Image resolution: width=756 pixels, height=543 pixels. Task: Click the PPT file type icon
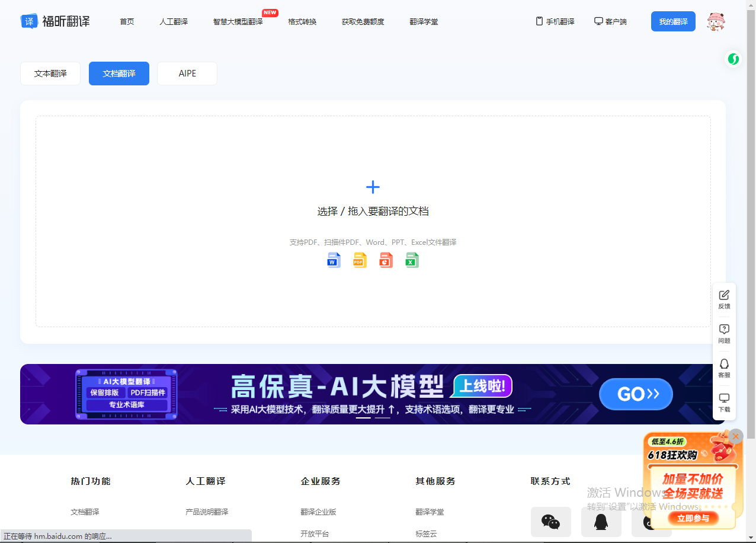(386, 260)
